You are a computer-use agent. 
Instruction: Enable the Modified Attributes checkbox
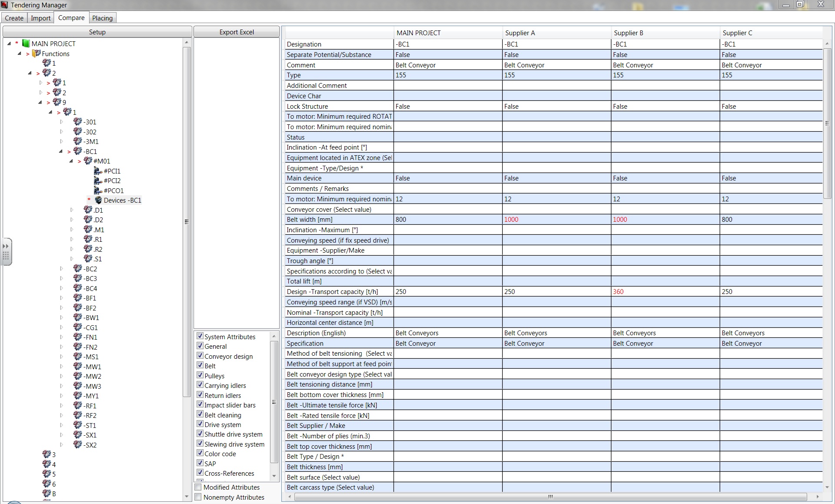[198, 487]
